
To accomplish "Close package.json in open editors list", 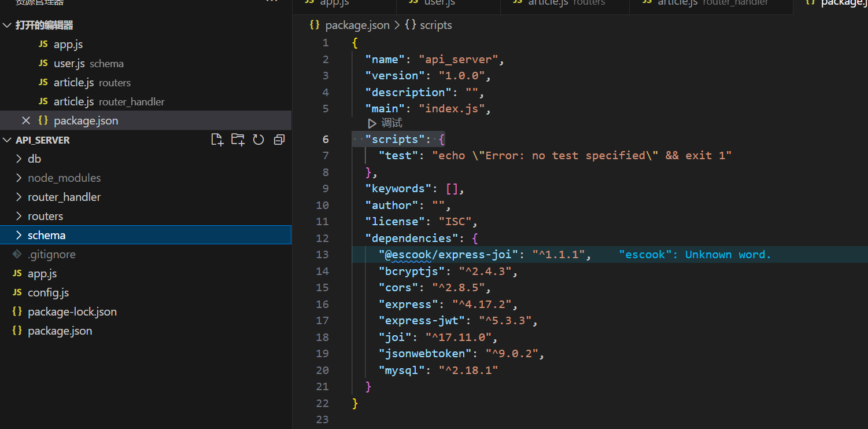I will (25, 120).
